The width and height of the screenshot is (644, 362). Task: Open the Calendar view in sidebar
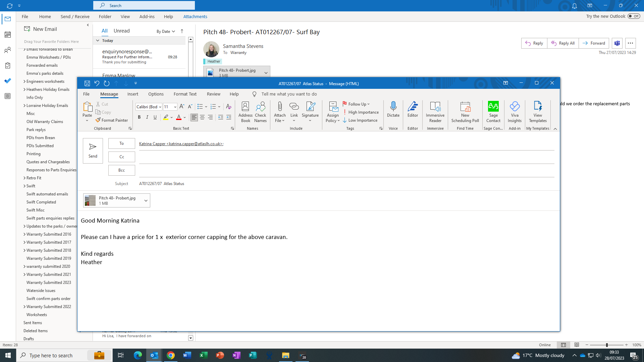(x=7, y=35)
